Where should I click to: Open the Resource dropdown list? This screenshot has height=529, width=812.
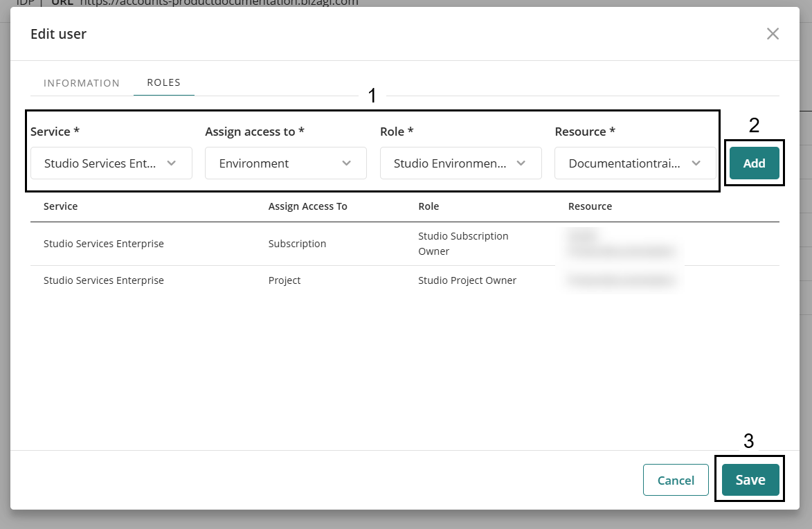[635, 163]
